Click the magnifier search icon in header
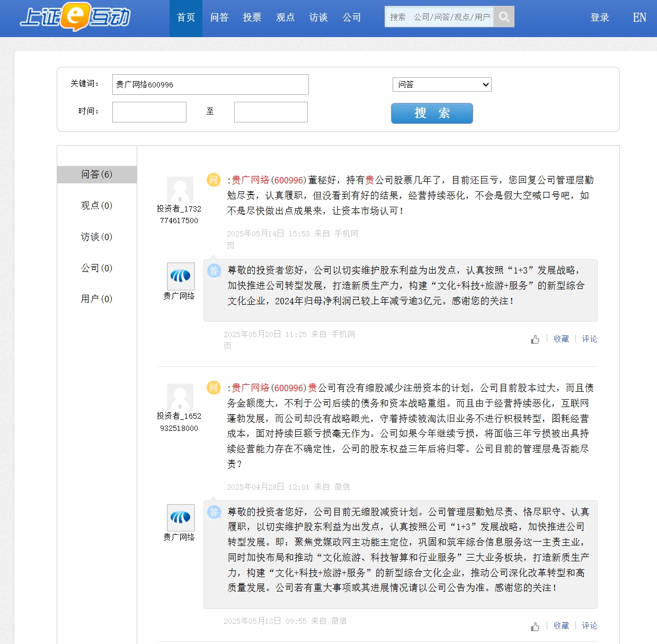This screenshot has width=657, height=644. (504, 17)
